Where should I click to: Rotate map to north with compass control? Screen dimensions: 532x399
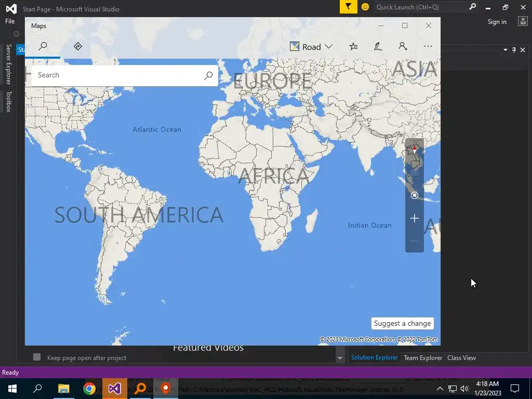click(x=414, y=149)
